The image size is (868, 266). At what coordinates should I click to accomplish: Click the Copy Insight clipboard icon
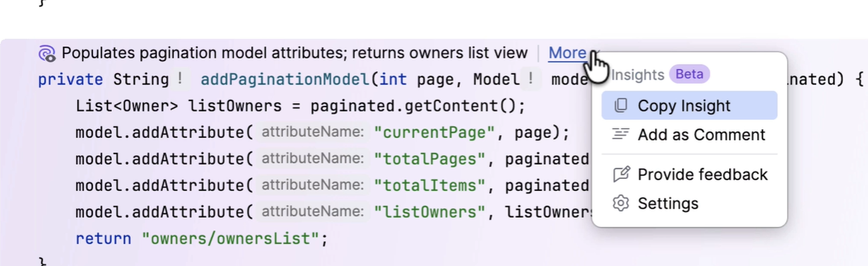(x=621, y=106)
